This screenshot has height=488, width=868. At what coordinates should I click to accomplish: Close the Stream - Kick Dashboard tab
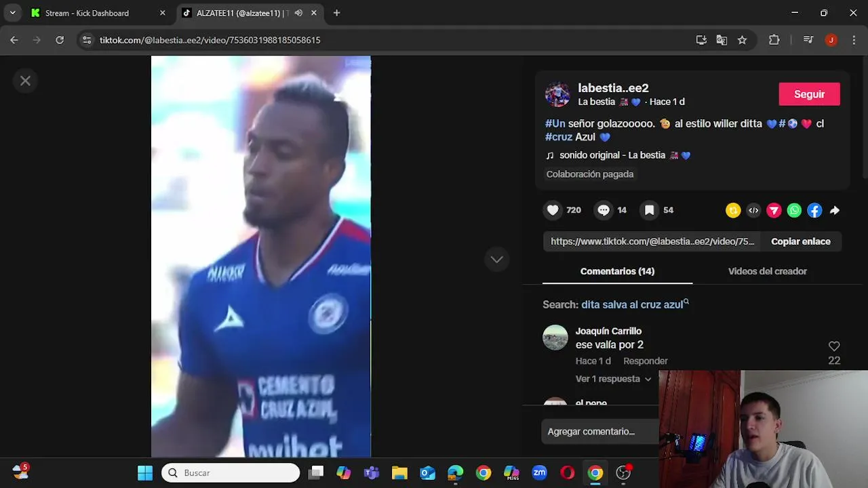coord(163,13)
